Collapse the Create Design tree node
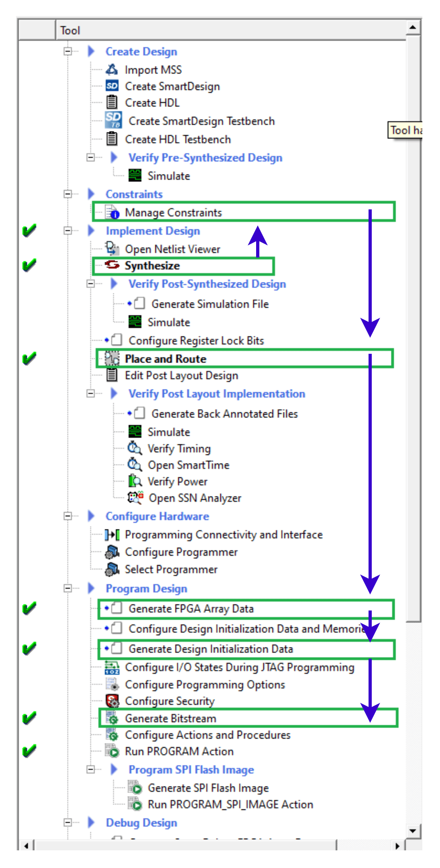Screen dimensions: 440x868 pos(68,51)
